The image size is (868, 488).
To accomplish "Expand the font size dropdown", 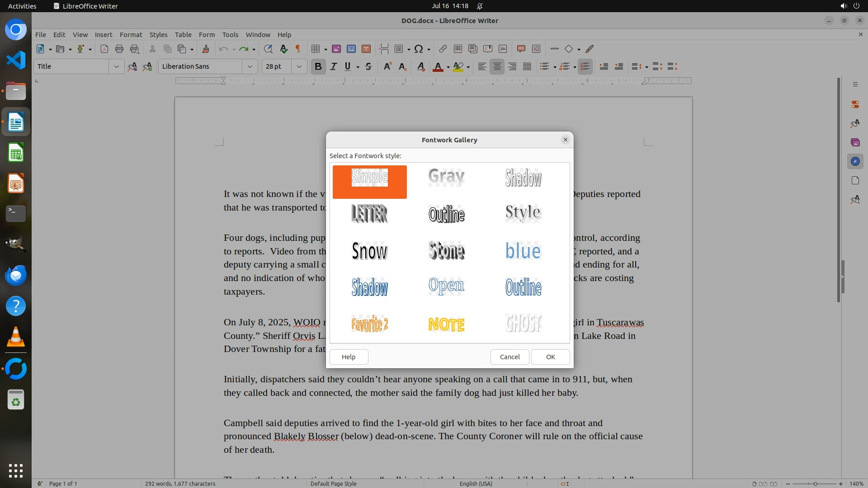I will point(299,66).
